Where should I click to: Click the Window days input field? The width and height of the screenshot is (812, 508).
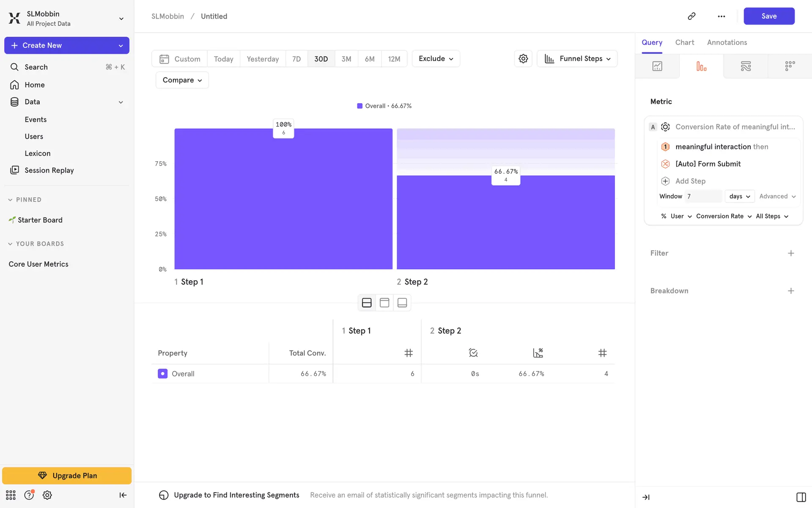pos(703,196)
